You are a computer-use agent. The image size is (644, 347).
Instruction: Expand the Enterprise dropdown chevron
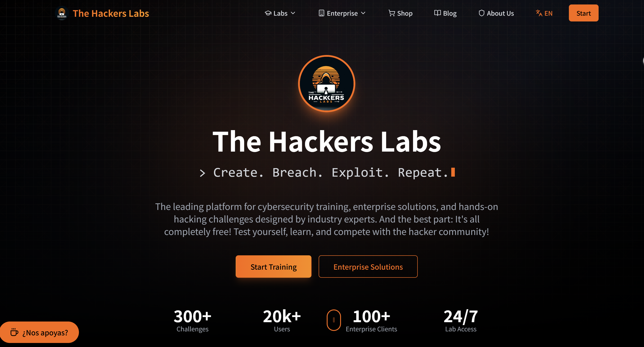363,13
